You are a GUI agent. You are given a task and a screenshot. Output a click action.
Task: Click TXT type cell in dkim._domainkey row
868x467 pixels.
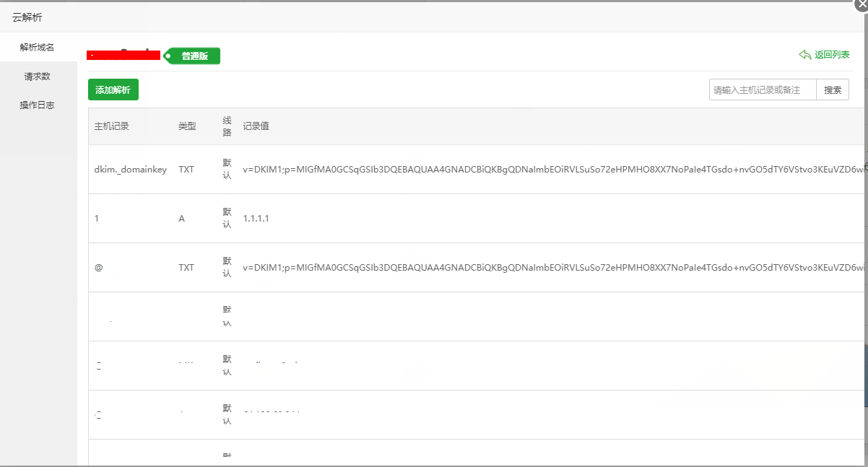[186, 170]
